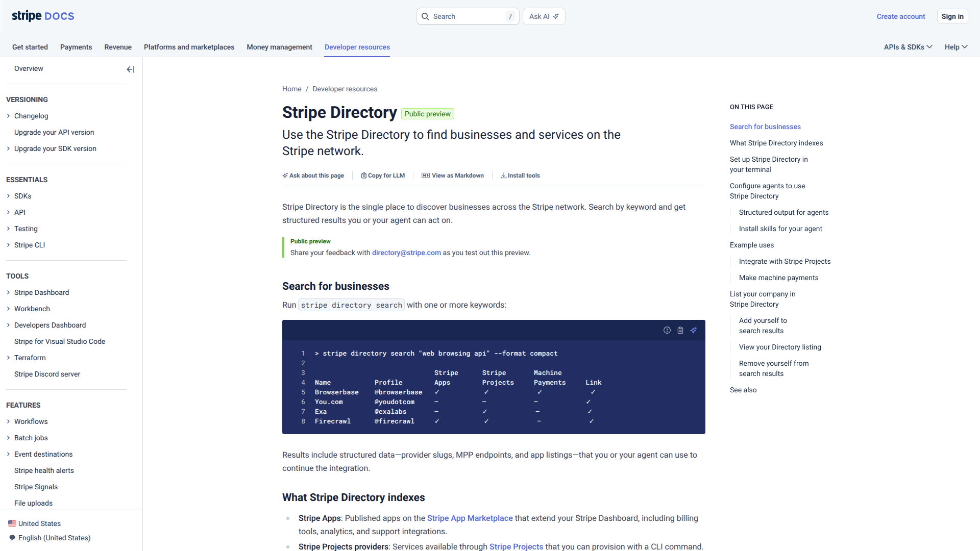The width and height of the screenshot is (980, 551).
Task: Switch to the Payments tab
Action: [76, 47]
